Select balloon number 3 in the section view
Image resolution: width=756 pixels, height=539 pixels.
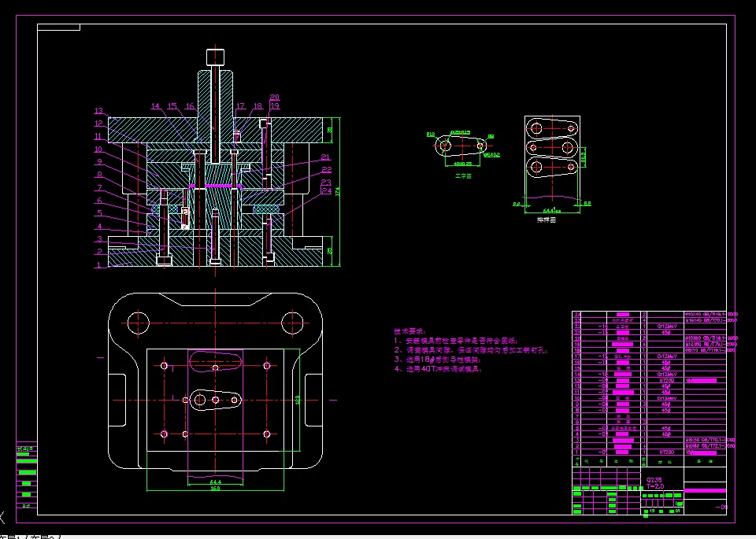[99, 239]
